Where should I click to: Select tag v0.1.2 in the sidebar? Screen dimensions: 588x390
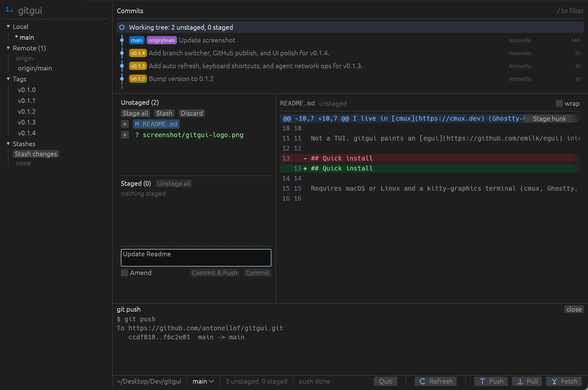pyautogui.click(x=27, y=111)
